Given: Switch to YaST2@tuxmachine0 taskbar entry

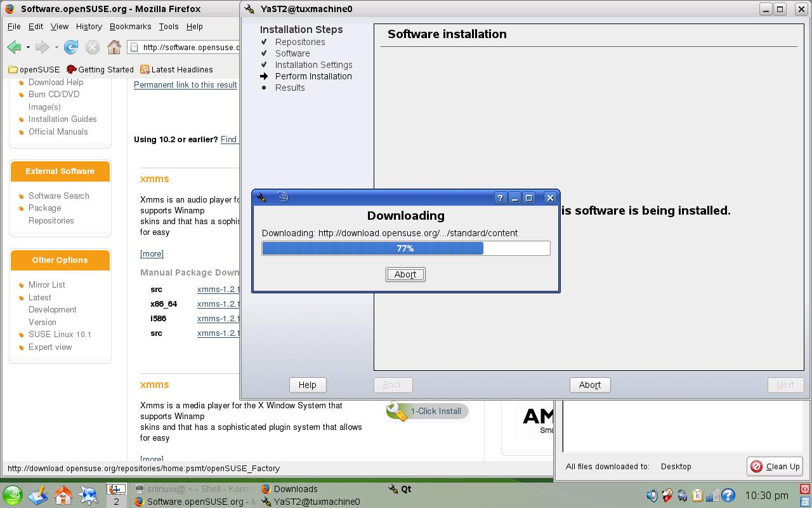Looking at the screenshot, I should [310, 502].
